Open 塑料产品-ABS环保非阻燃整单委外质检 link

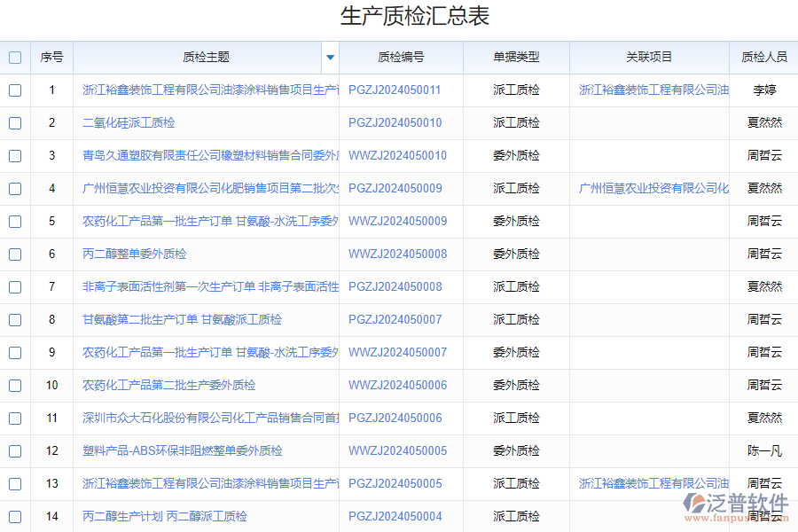click(182, 451)
